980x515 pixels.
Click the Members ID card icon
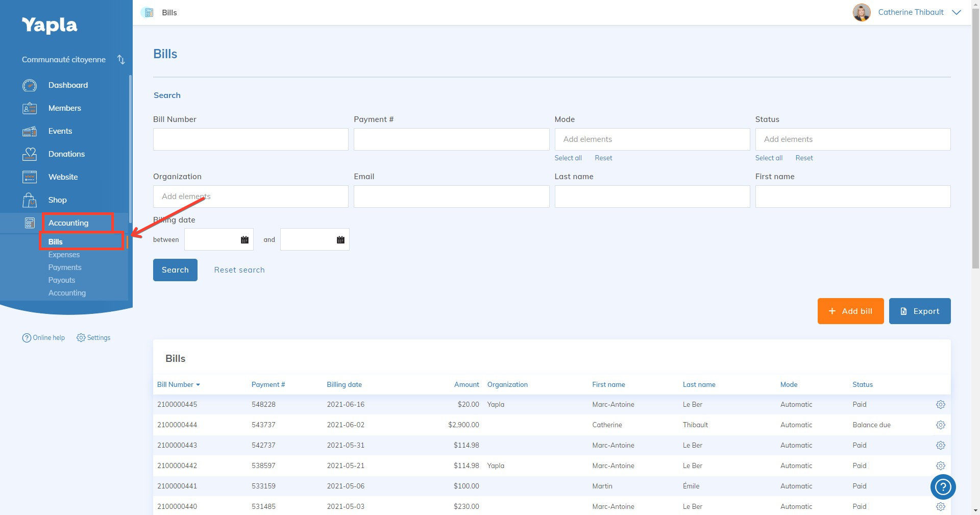tap(30, 108)
